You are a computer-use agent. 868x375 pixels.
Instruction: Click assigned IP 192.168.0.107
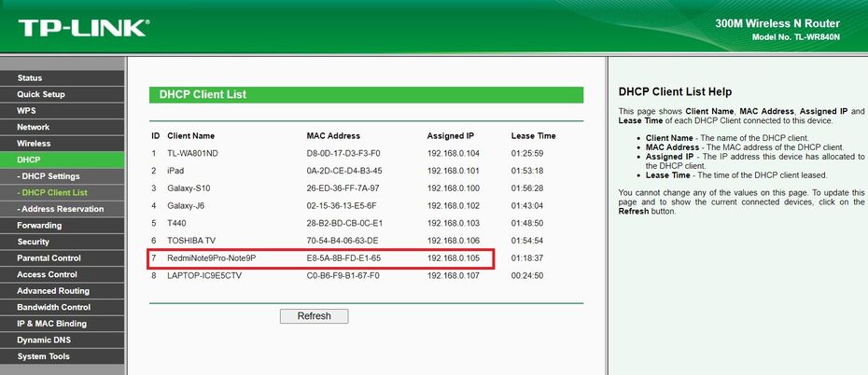click(x=454, y=275)
